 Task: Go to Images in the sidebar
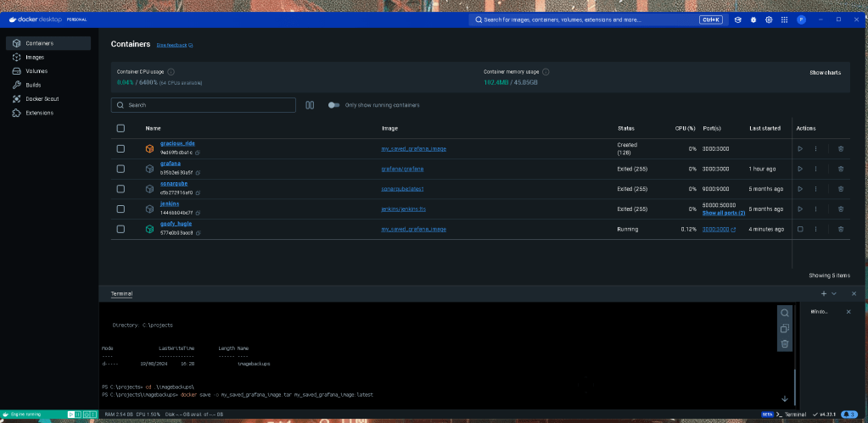[48, 57]
